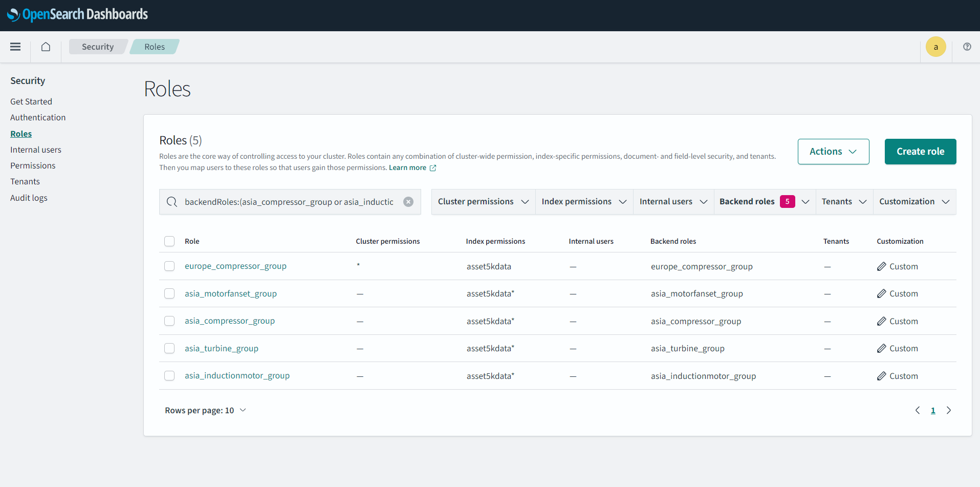Click the Create role button
The height and width of the screenshot is (487, 980).
coord(920,152)
